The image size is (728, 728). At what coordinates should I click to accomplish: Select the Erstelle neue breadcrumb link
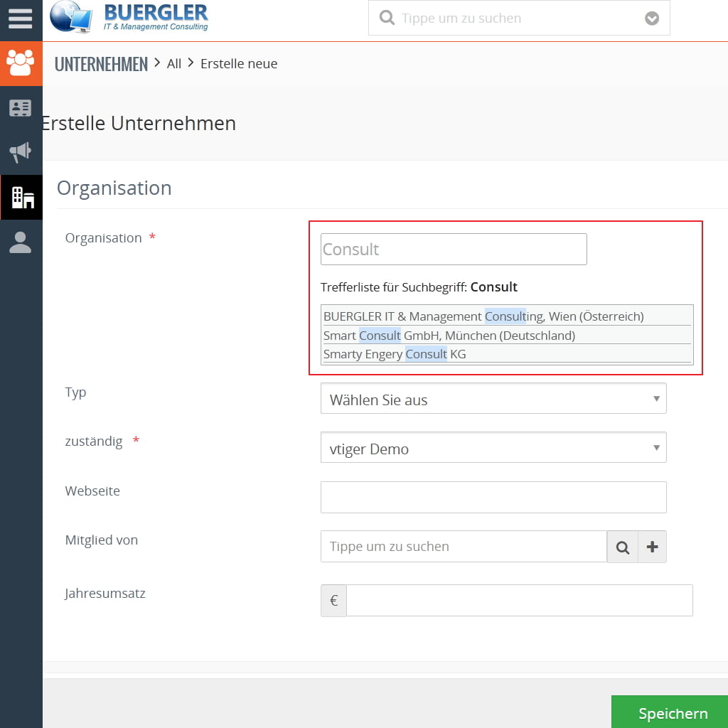(239, 63)
